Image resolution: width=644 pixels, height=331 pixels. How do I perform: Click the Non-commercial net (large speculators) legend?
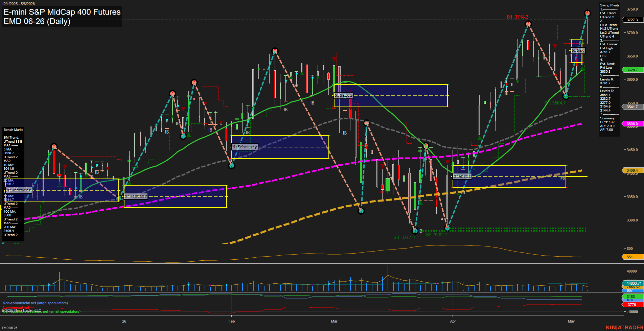pos(35,303)
